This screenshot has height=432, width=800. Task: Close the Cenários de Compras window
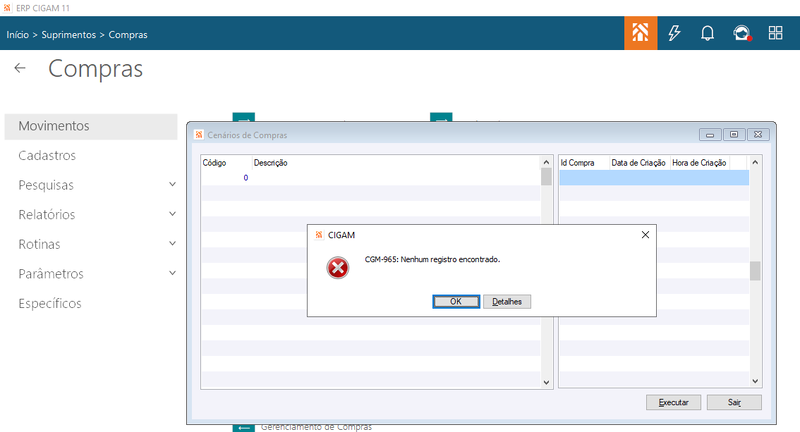758,135
